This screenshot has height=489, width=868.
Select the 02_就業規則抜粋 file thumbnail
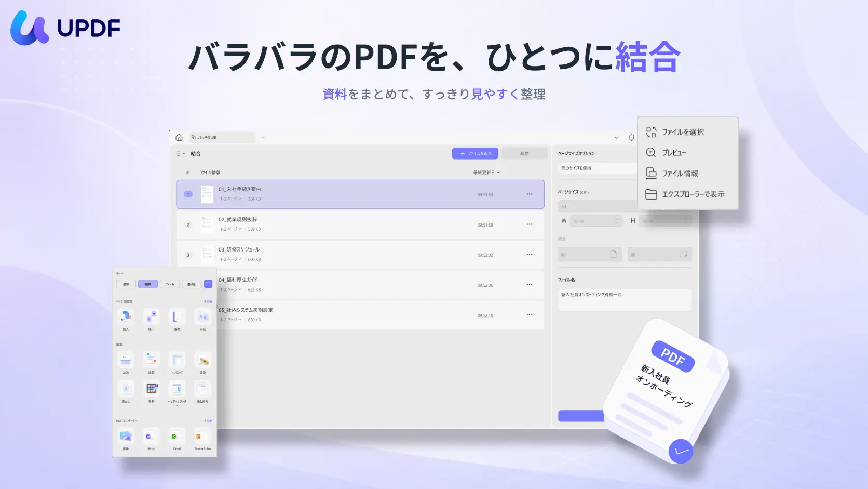[x=207, y=224]
